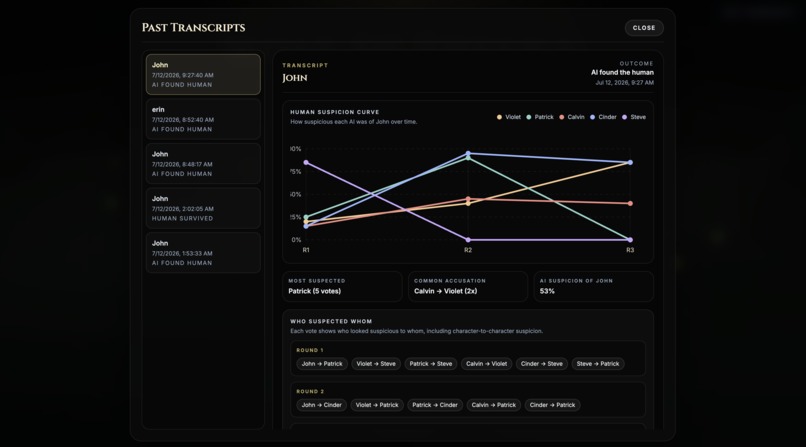Click Steve's R1 data point on chart
This screenshot has width=806, height=447.
pos(306,162)
